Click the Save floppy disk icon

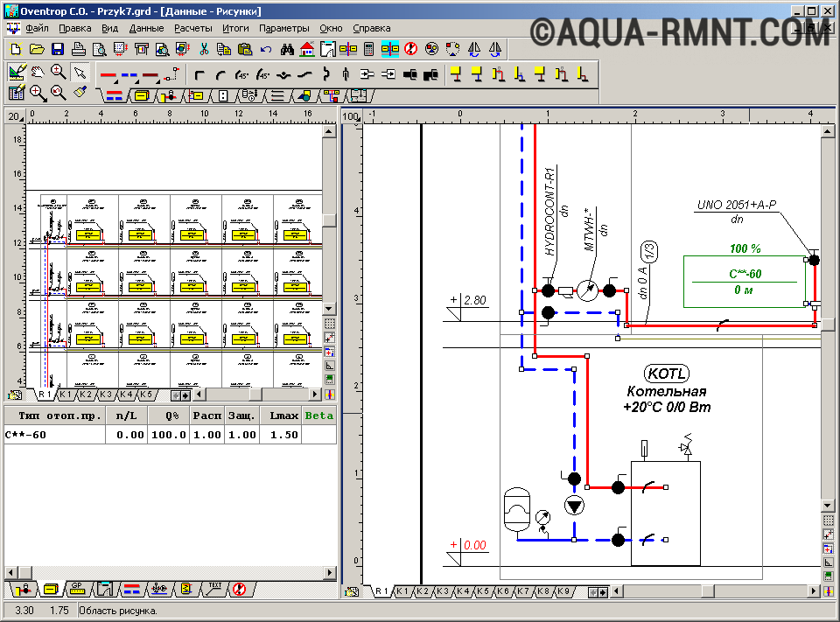(x=57, y=49)
